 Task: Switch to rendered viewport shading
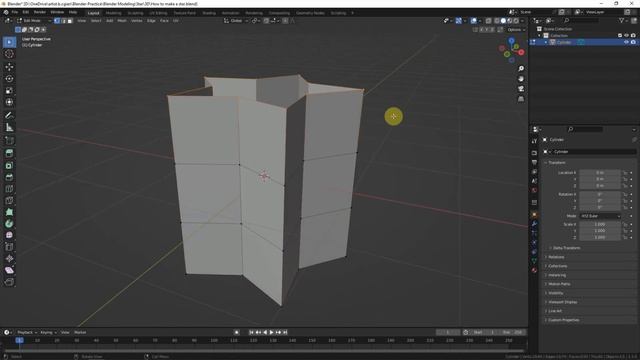[516, 20]
